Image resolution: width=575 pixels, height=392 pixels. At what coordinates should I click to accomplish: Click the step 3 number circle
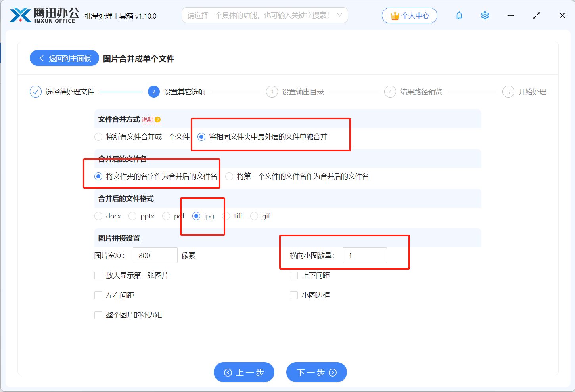(272, 92)
